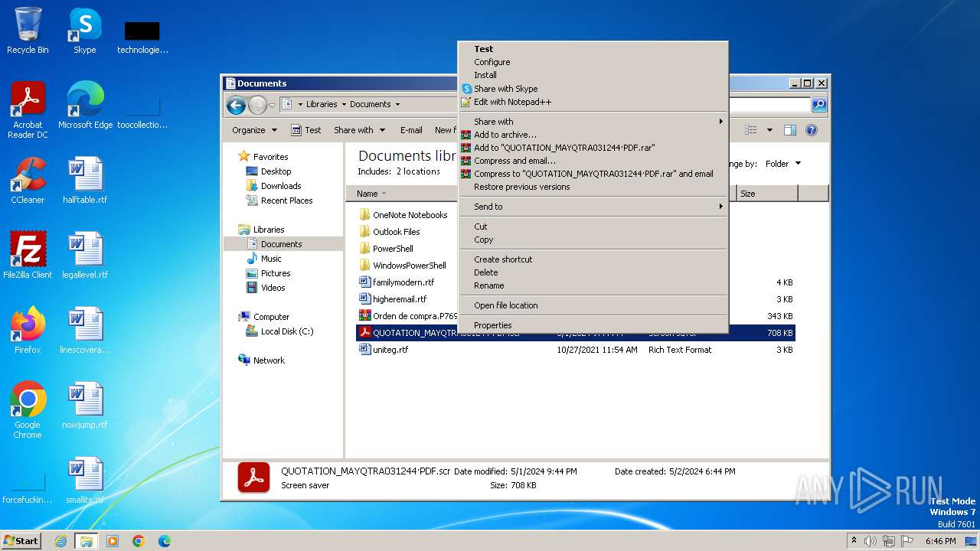Select Edit with Notepad++ menu entry

tap(593, 102)
